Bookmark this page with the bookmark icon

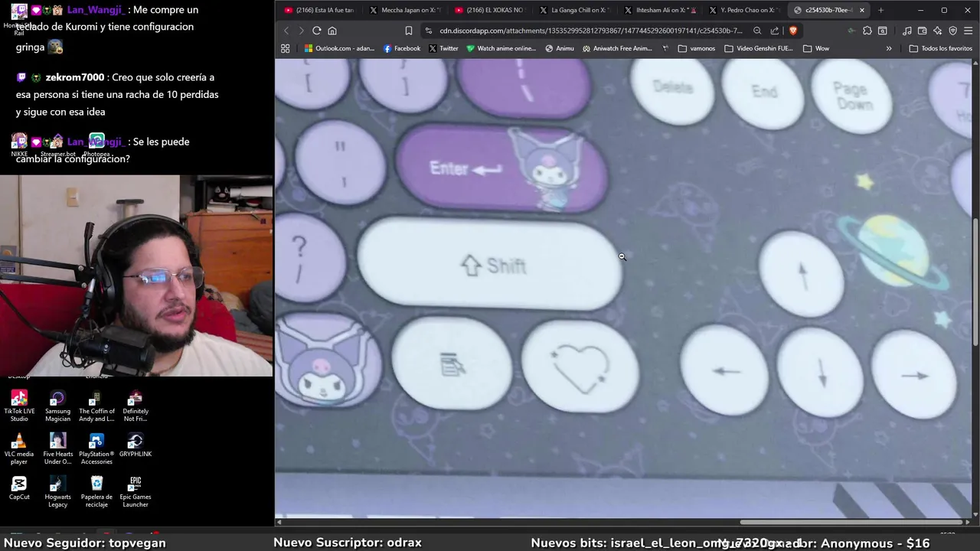pos(409,31)
